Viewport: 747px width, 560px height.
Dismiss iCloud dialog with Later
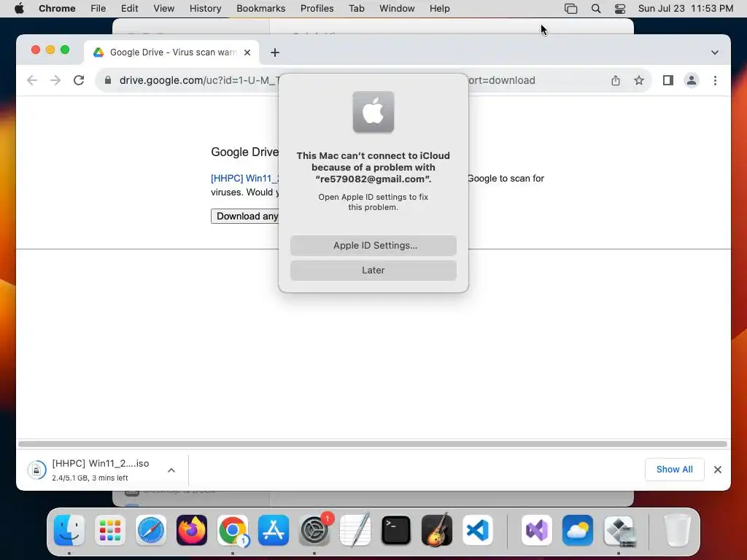pos(373,270)
